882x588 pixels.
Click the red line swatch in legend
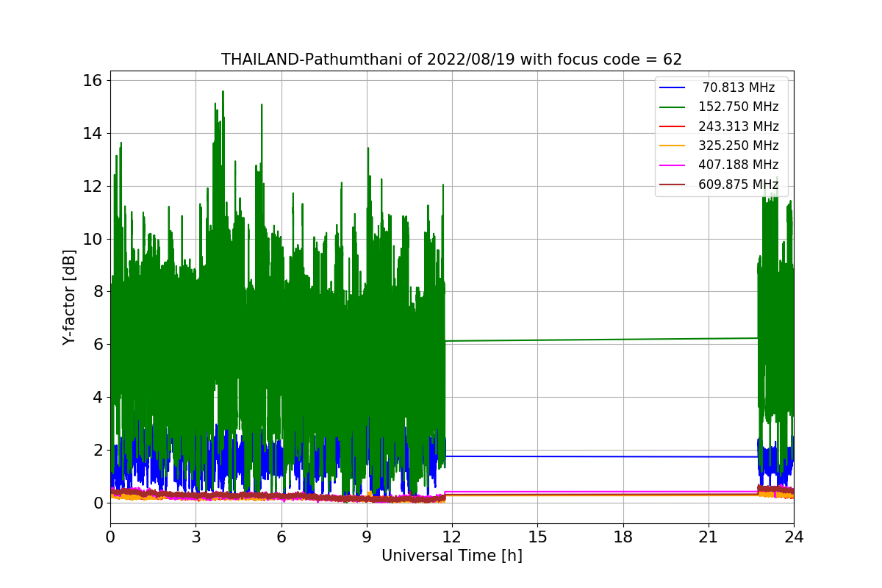[x=673, y=126]
